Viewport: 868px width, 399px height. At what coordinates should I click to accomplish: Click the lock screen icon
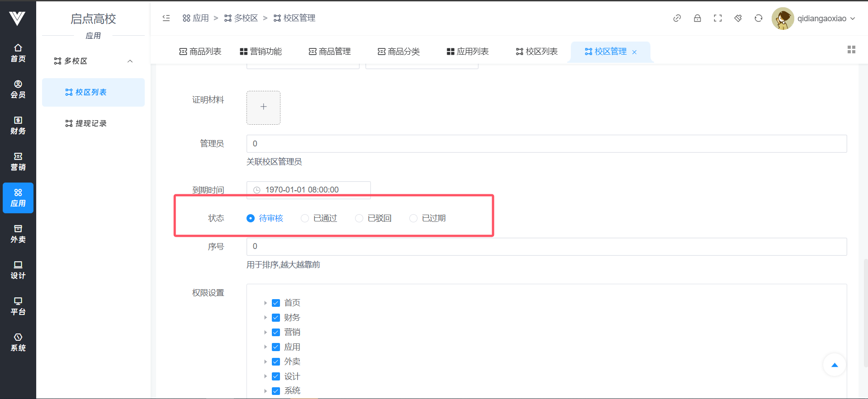tap(697, 18)
